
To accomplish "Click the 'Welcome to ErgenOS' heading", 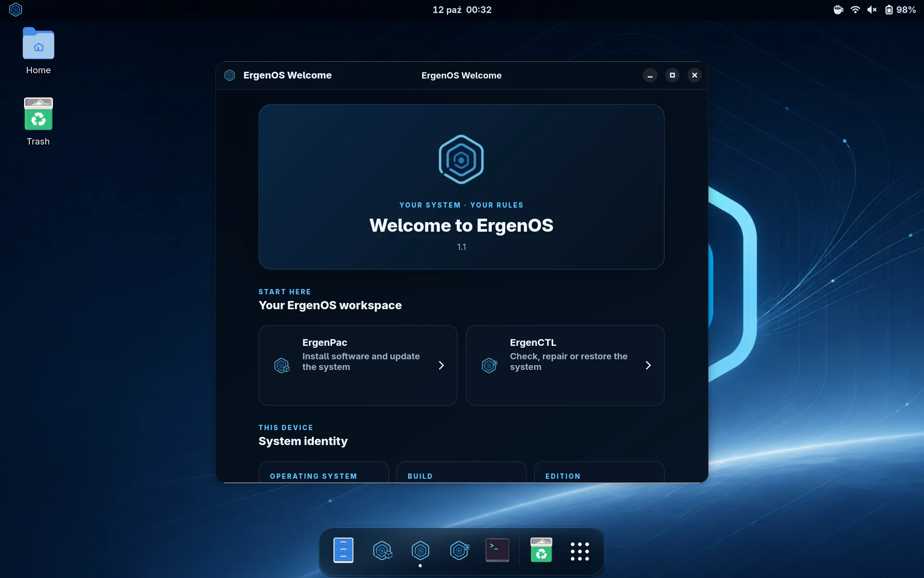I will pos(461,225).
